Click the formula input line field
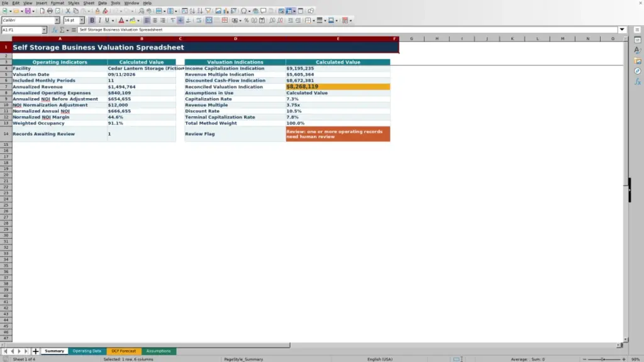Image resolution: width=644 pixels, height=362 pixels. (347, 30)
